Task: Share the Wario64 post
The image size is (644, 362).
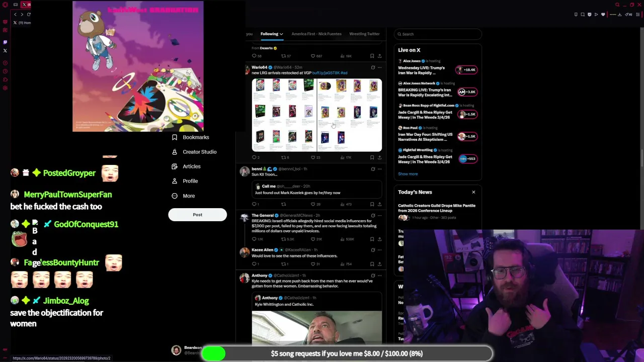Action: pyautogui.click(x=379, y=157)
